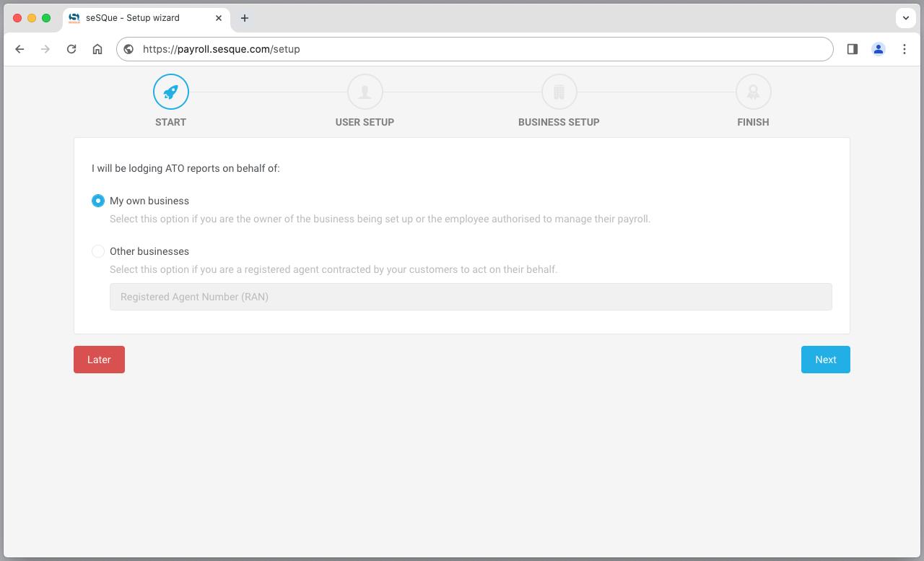
Task: Expand the tab search dropdown arrow
Action: click(905, 18)
